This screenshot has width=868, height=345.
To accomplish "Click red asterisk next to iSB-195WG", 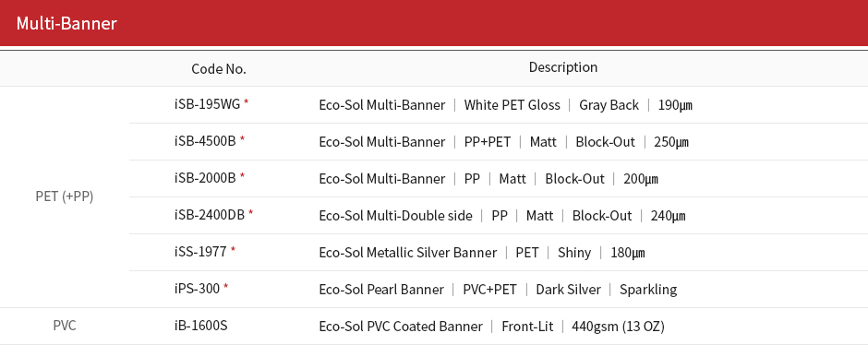I will [247, 102].
